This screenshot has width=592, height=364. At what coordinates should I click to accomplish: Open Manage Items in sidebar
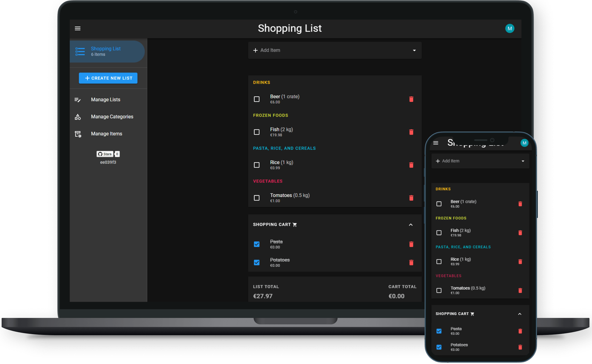(106, 134)
